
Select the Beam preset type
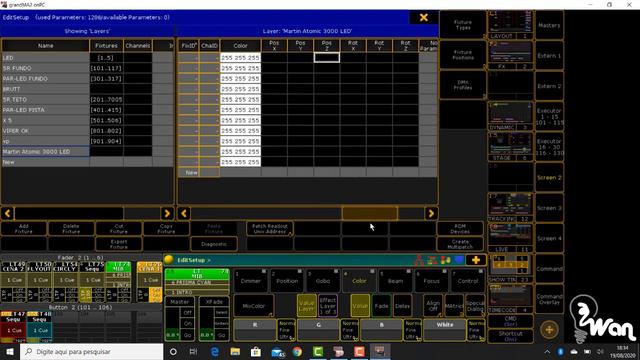point(395,281)
